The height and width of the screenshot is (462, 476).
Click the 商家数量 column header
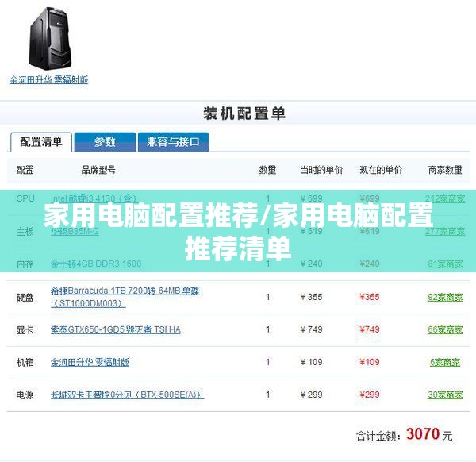(x=445, y=170)
